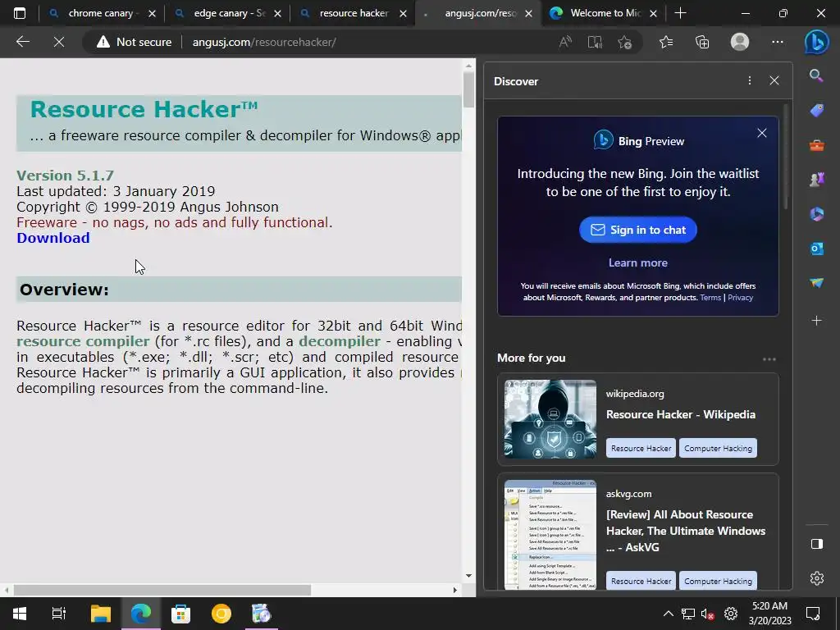Viewport: 840px width, 630px height.
Task: Open the Windows Start menu
Action: tap(20, 614)
